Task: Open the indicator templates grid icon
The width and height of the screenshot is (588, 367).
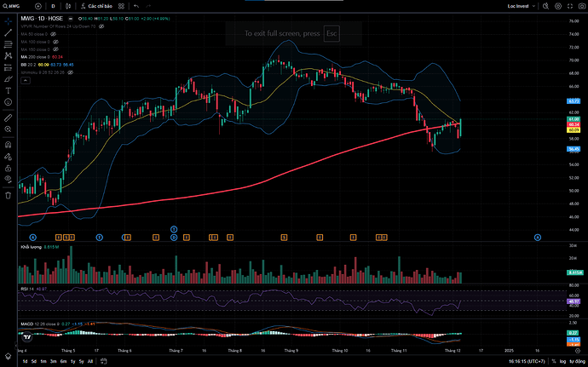Action: coord(123,6)
